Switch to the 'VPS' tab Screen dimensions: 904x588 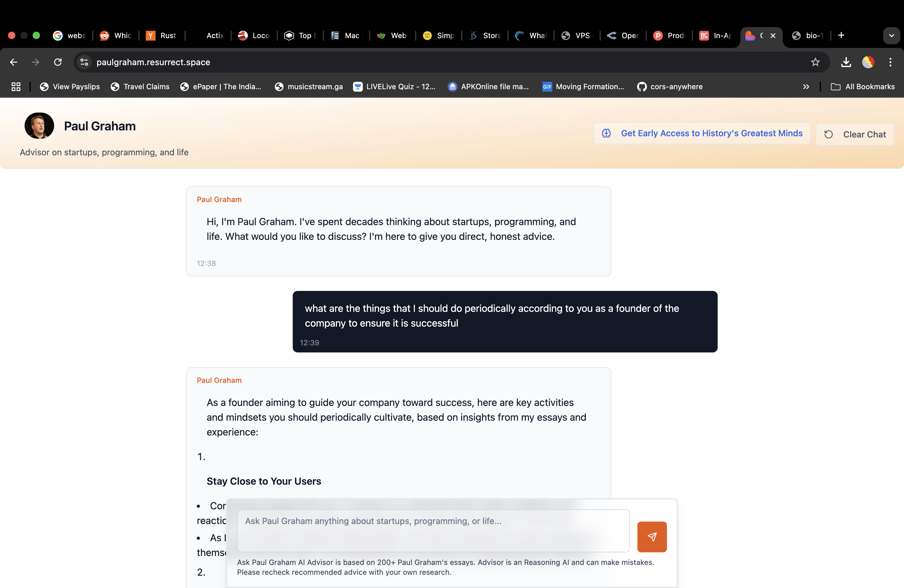577,35
